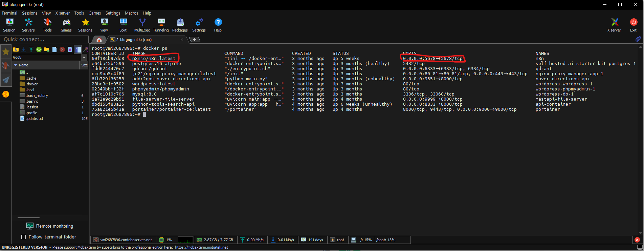Focus the Quick connect field
The image size is (644, 251).
pos(44,39)
